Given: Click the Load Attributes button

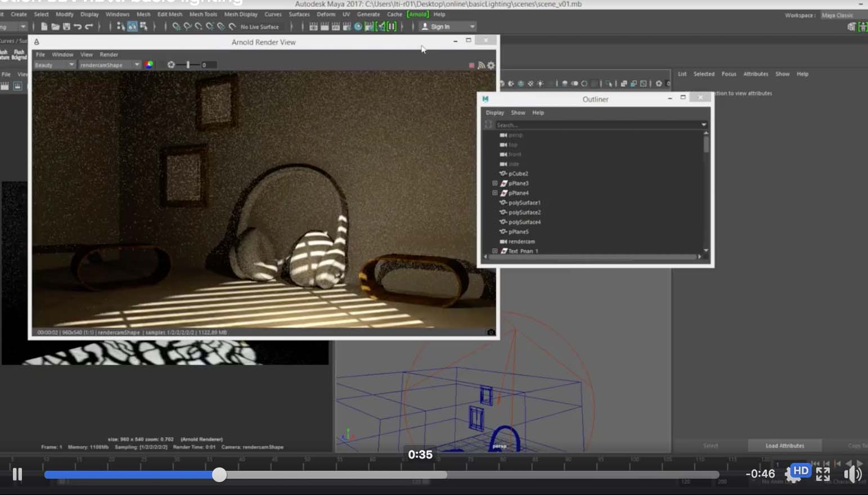Looking at the screenshot, I should point(784,445).
